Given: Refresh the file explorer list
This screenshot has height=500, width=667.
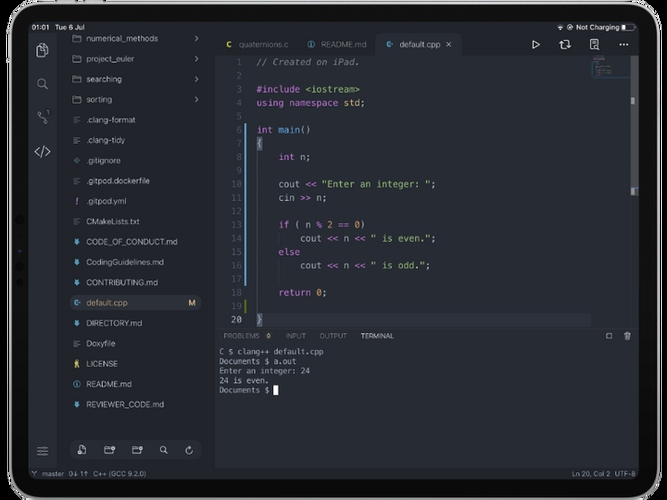Looking at the screenshot, I should (x=189, y=451).
